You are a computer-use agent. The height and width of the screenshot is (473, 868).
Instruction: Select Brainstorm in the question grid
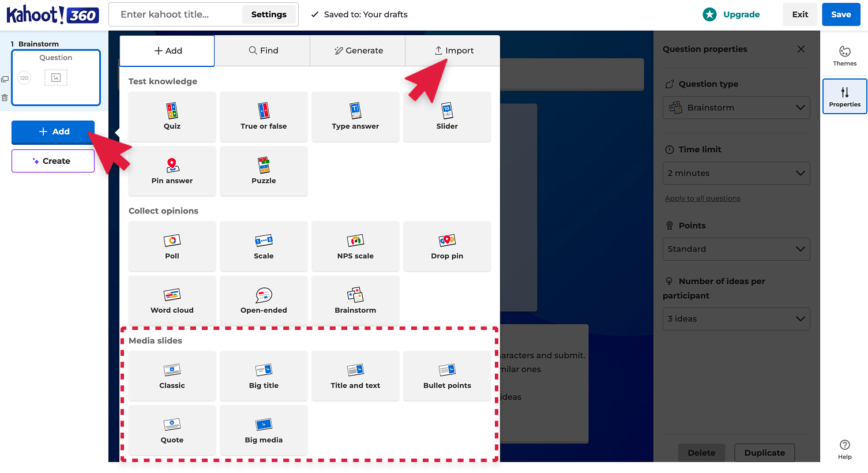tap(355, 301)
